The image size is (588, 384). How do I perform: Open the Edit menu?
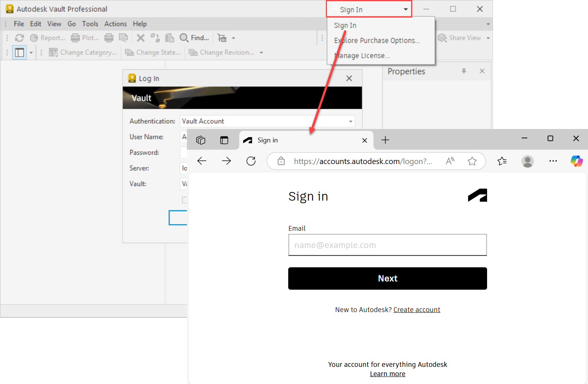(x=36, y=24)
